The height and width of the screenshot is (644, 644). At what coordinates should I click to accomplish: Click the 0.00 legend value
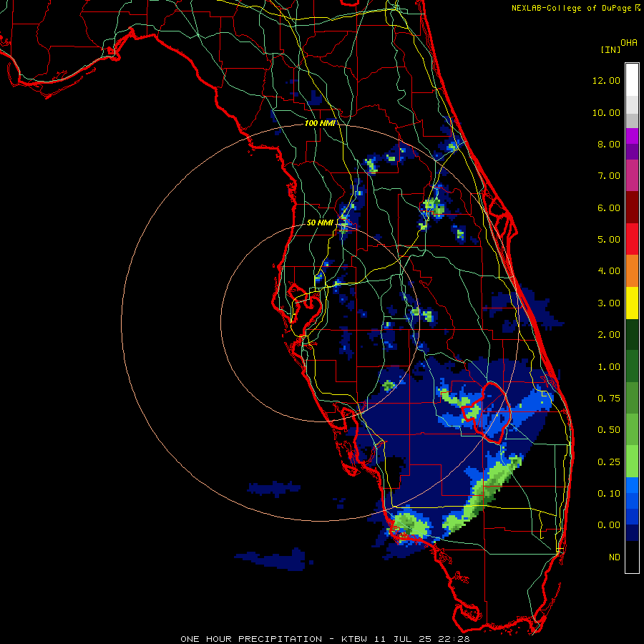click(609, 525)
